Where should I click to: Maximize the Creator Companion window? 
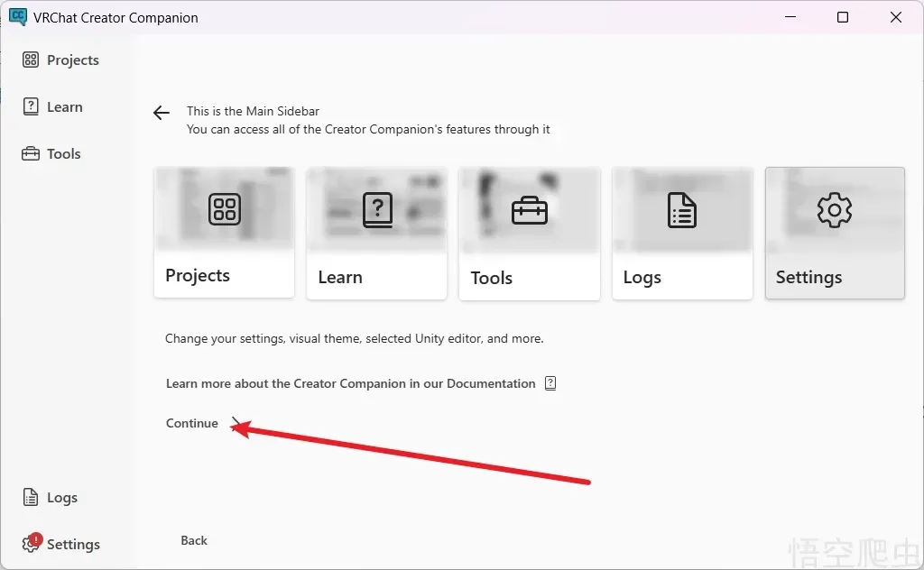coord(843,17)
